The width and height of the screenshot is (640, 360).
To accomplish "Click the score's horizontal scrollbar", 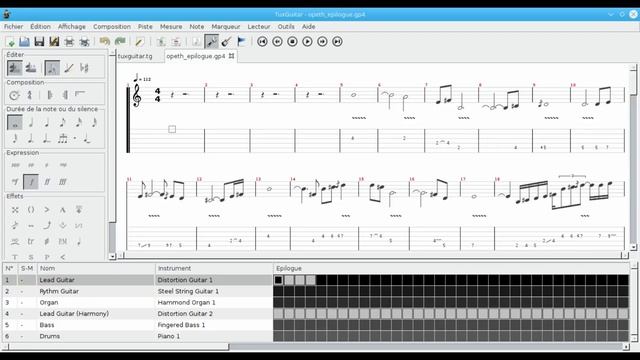I will [373, 256].
